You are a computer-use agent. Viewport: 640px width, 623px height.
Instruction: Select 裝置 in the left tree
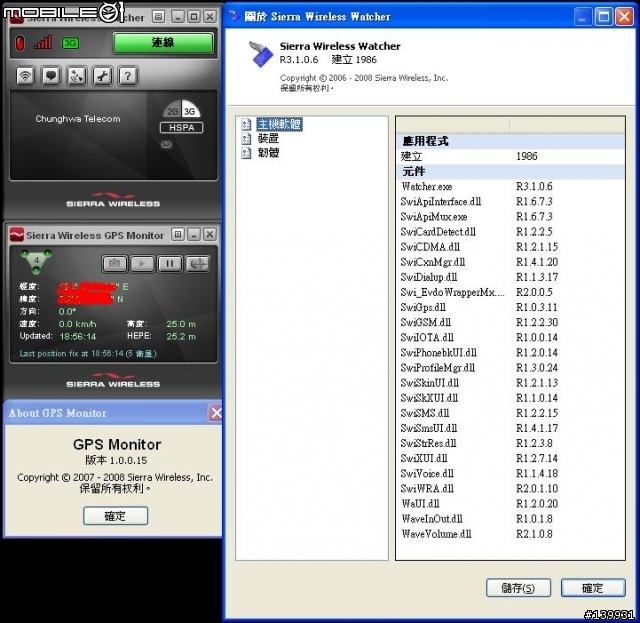click(x=268, y=138)
